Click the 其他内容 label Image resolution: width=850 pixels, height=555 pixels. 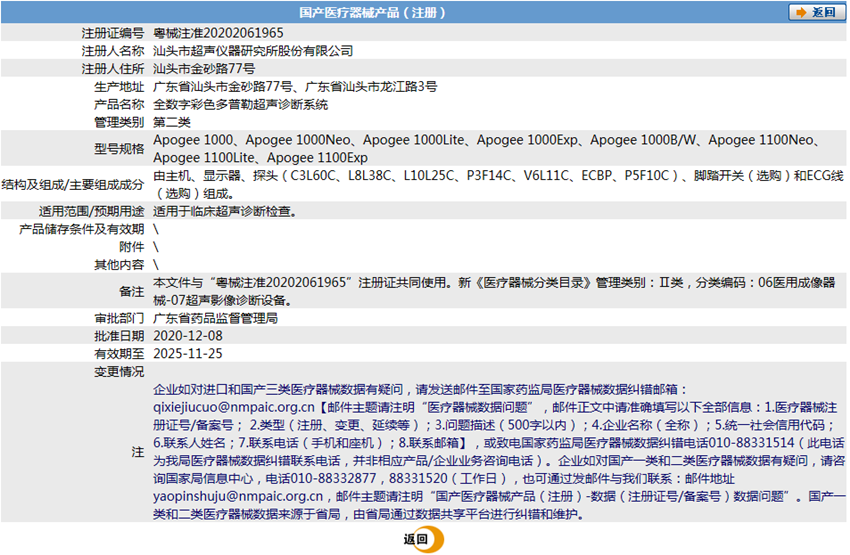pos(119,264)
